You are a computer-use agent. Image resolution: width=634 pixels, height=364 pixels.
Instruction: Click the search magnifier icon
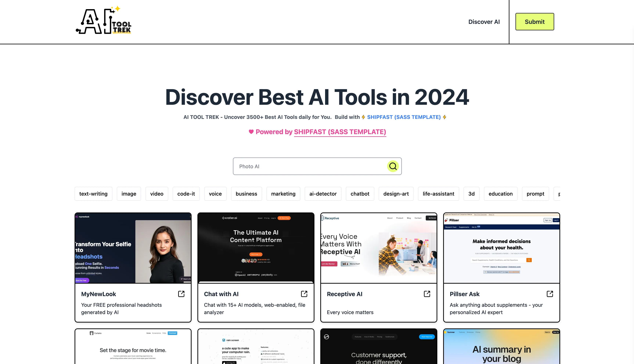(x=392, y=166)
